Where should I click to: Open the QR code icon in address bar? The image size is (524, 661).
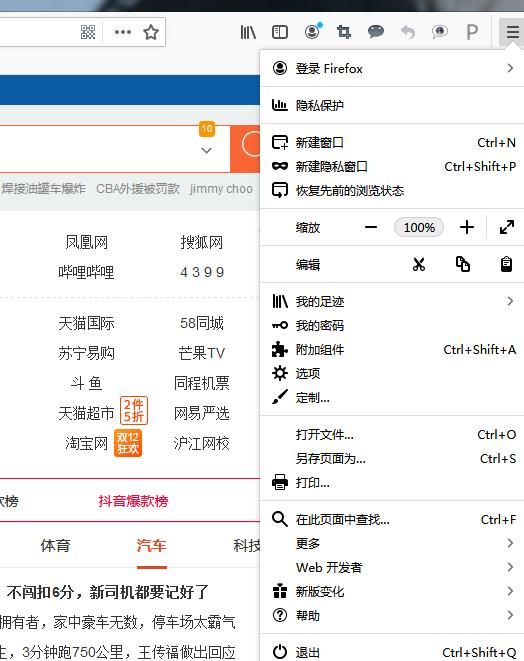pos(88,32)
